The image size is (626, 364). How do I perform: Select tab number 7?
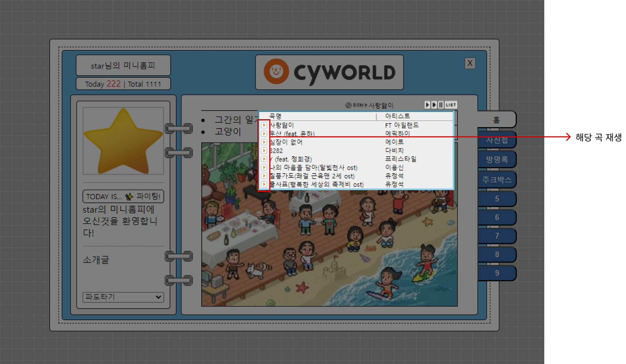tap(497, 236)
